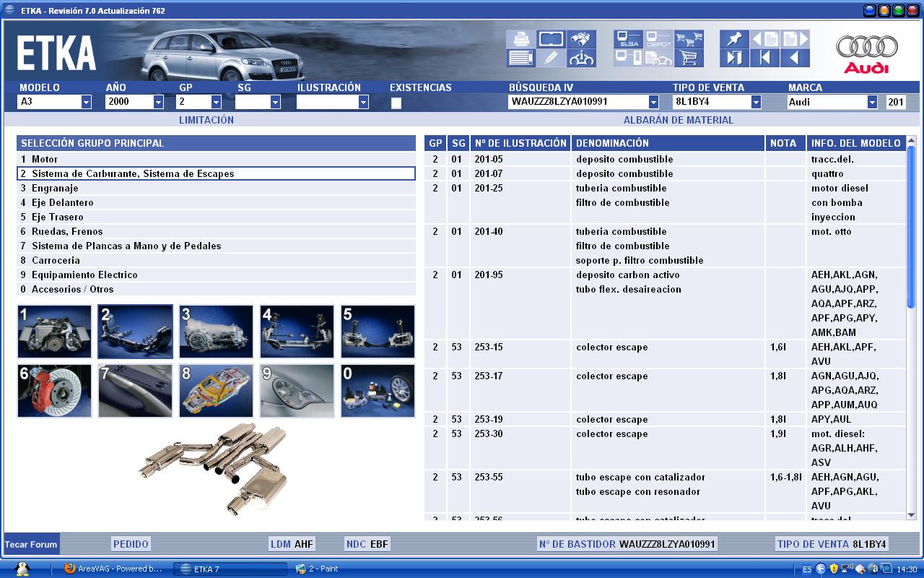This screenshot has height=578, width=924.
Task: Click thumbnail 9 headlight image
Action: (297, 391)
